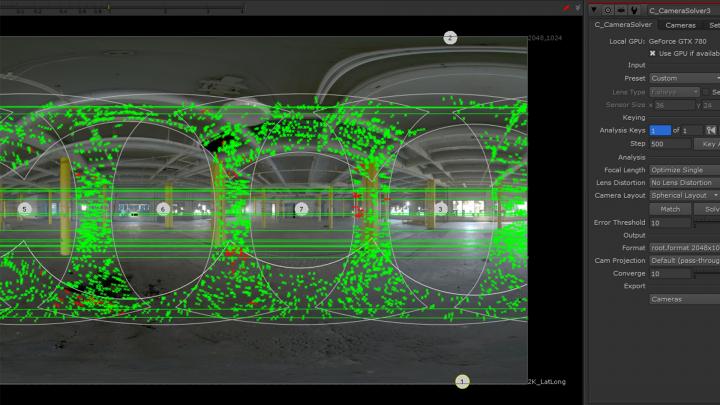
Task: Toggle the Use GPU if available checkbox
Action: pyautogui.click(x=653, y=53)
